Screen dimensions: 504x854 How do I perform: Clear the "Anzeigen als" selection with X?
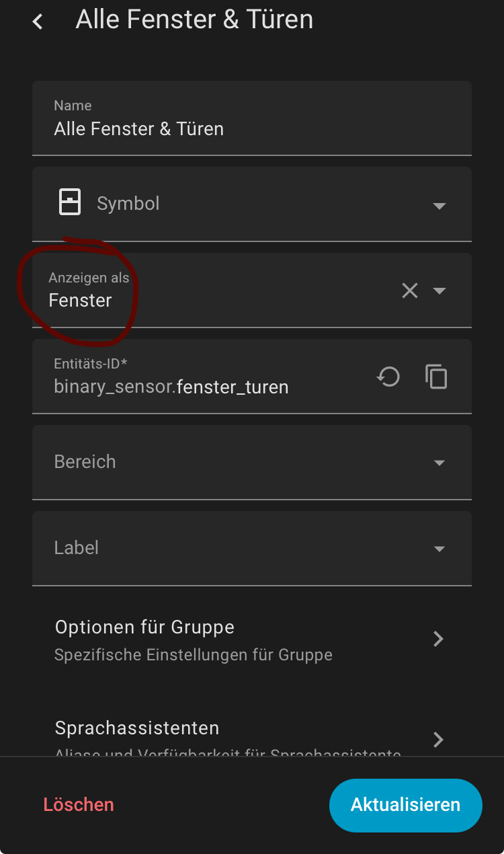410,290
